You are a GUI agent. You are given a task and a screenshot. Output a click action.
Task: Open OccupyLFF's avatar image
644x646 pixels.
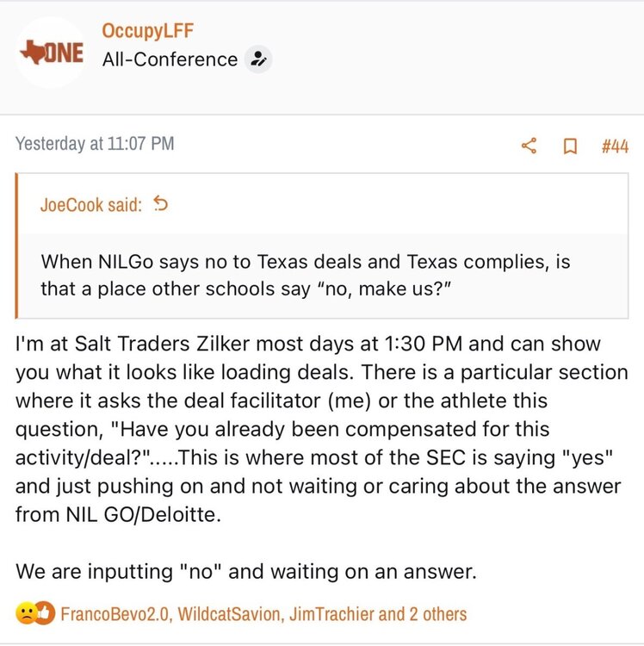(52, 53)
